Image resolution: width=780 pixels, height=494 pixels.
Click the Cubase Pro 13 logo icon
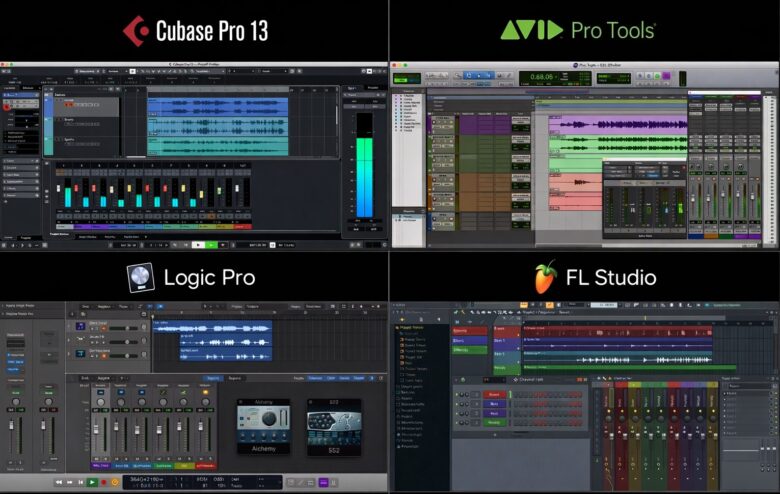pyautogui.click(x=135, y=30)
